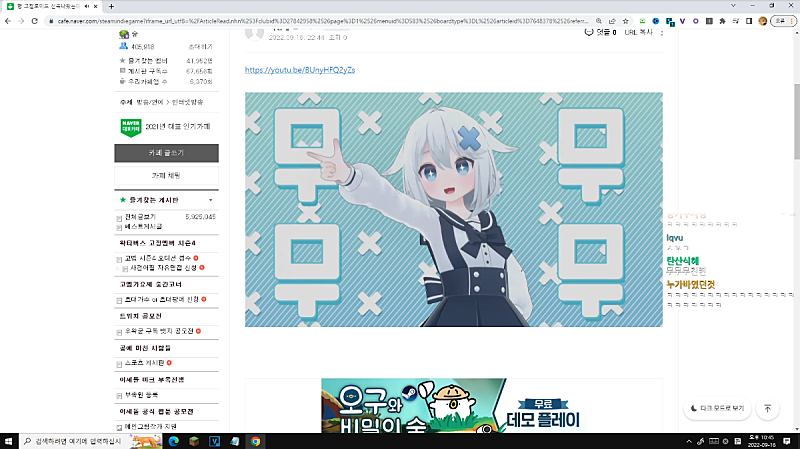Click the 초대하기 link next to member count
The width and height of the screenshot is (800, 449).
click(200, 46)
